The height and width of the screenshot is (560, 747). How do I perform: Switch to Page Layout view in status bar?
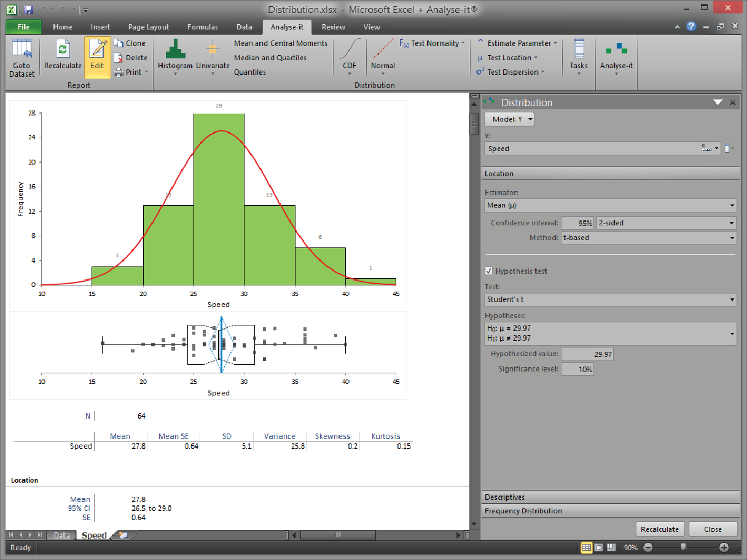(599, 547)
